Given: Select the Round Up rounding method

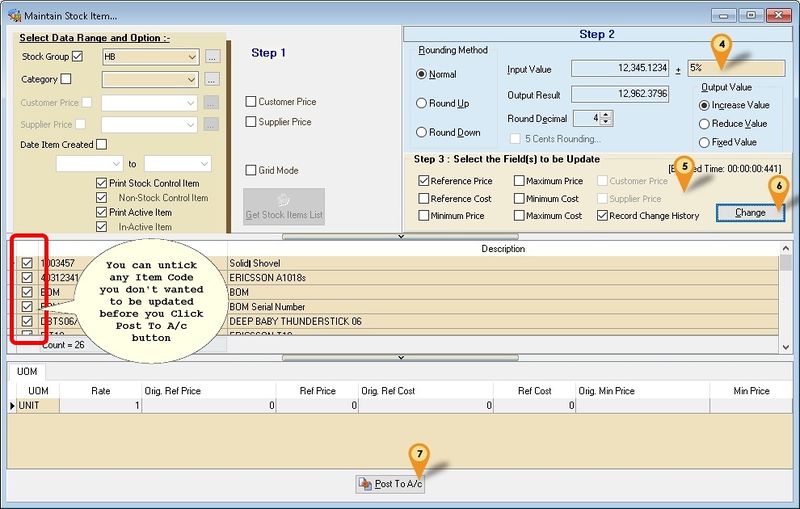Looking at the screenshot, I should (x=421, y=103).
